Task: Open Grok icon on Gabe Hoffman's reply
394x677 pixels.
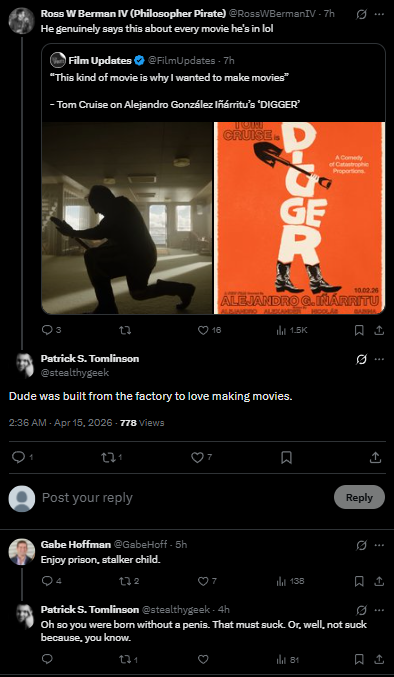Action: (x=362, y=545)
